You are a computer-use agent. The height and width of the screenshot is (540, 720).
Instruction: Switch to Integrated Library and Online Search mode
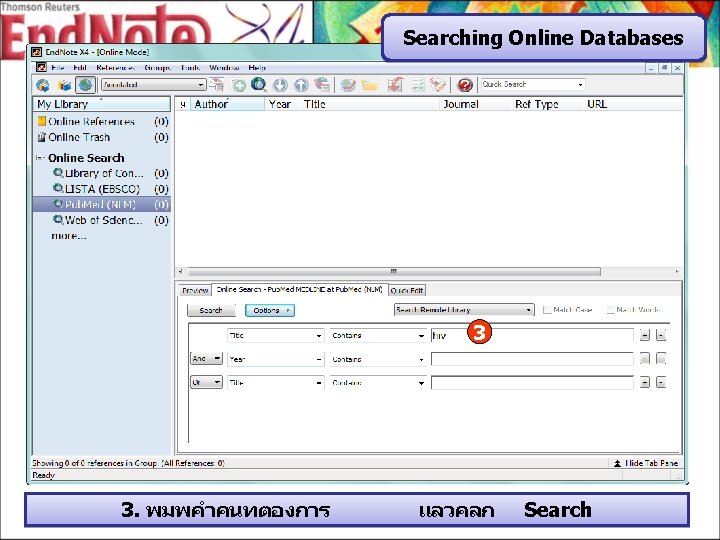click(43, 85)
